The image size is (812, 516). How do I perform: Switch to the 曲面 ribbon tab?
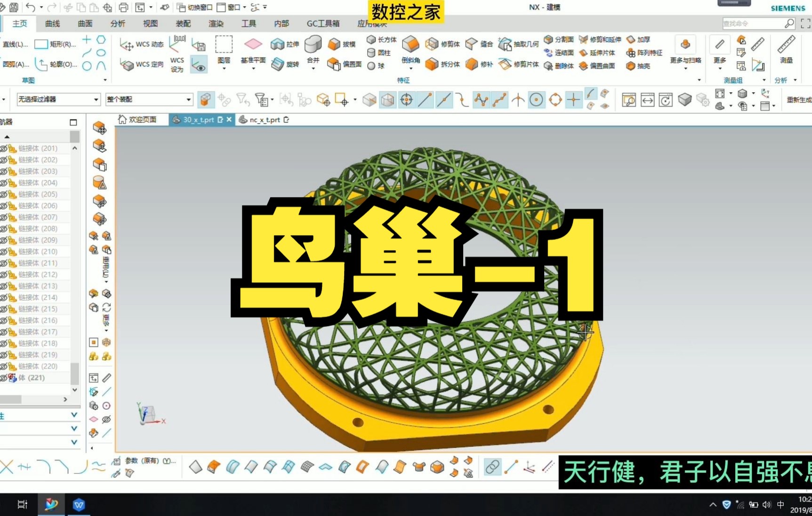84,23
